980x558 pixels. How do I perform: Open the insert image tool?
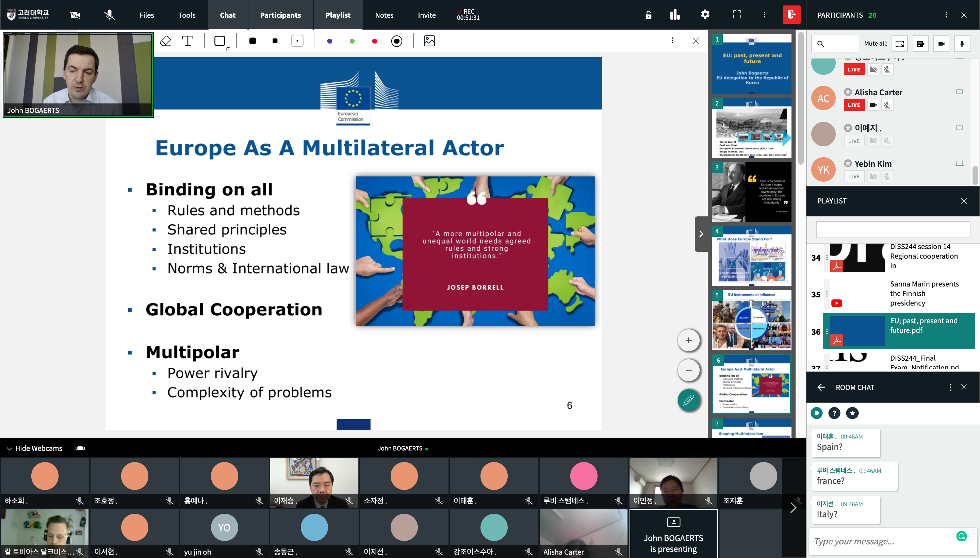(429, 41)
